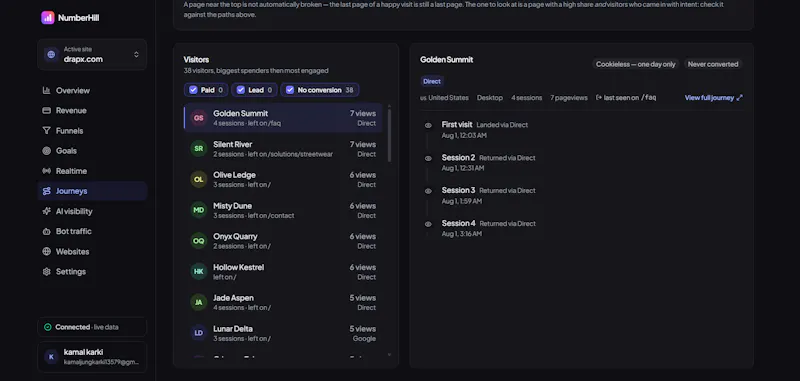Open the View full journey link
Screen dimensions: 800x381
(714, 97)
